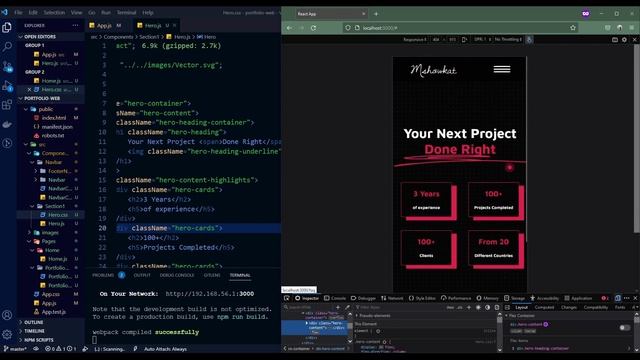This screenshot has height=360, width=640.
Task: Open the Search view in activity bar
Action: [x=7, y=46]
